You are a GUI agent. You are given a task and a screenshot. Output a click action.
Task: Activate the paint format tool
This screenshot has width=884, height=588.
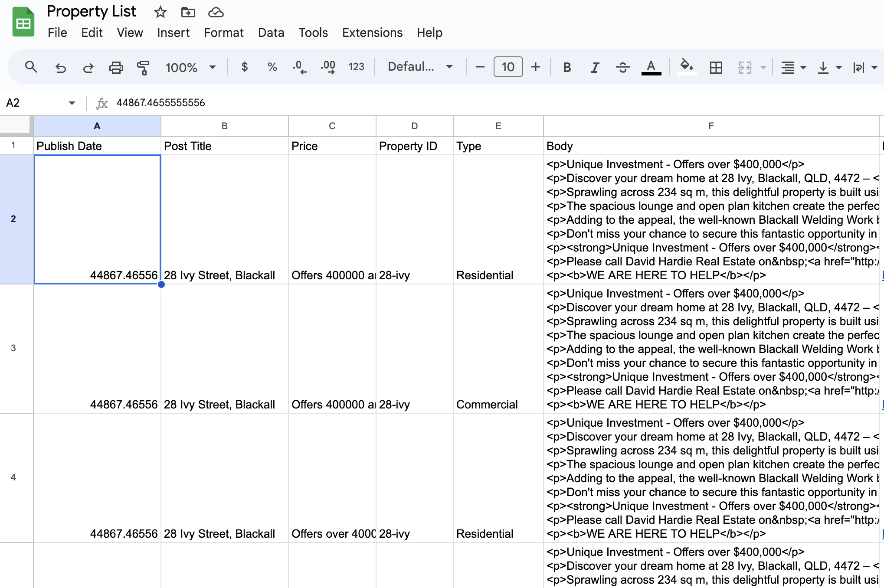pyautogui.click(x=143, y=67)
